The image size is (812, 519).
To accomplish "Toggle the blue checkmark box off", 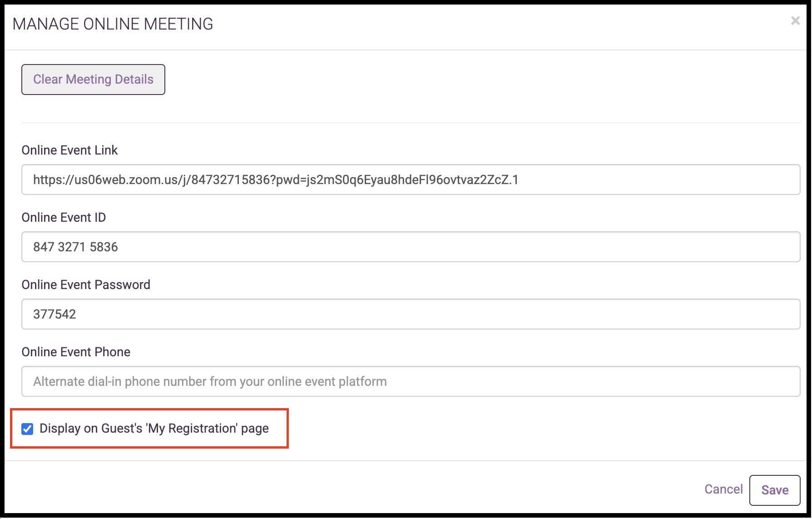I will tap(27, 429).
